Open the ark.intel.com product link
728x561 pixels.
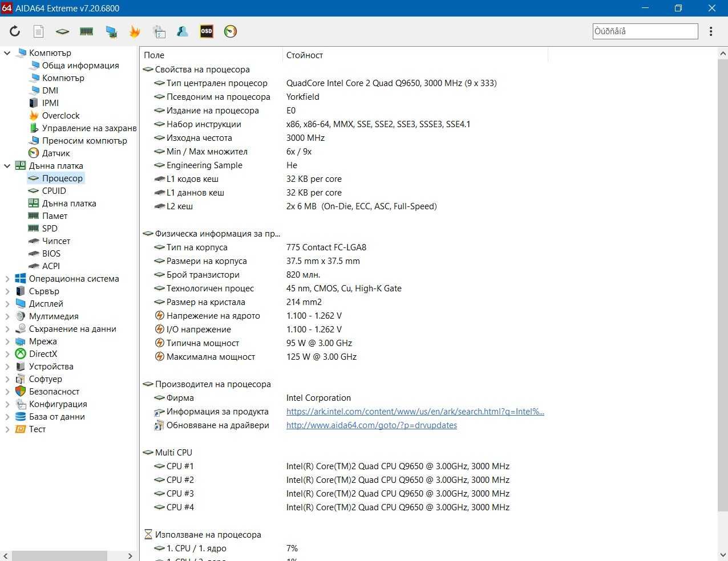(x=415, y=412)
